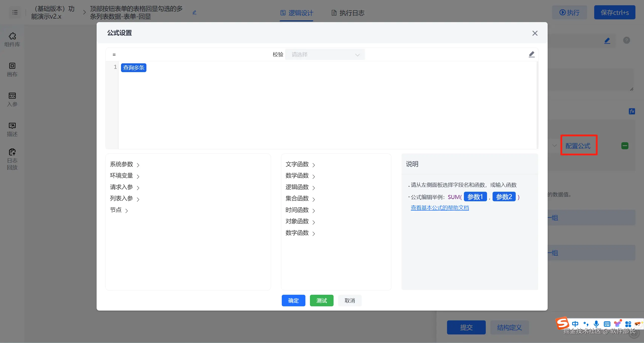Open the 查看基本公式的帮助文档 link
The height and width of the screenshot is (343, 644).
tap(440, 208)
